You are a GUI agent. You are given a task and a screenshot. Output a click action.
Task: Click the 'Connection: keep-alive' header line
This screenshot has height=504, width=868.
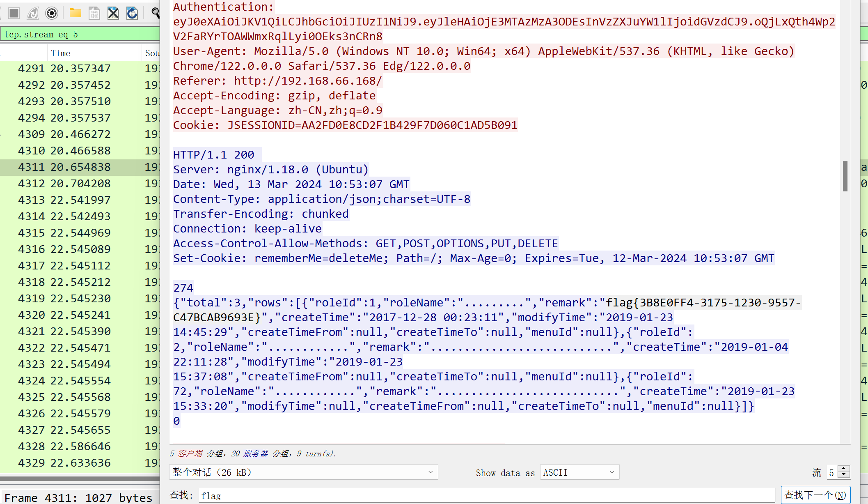[x=247, y=229]
